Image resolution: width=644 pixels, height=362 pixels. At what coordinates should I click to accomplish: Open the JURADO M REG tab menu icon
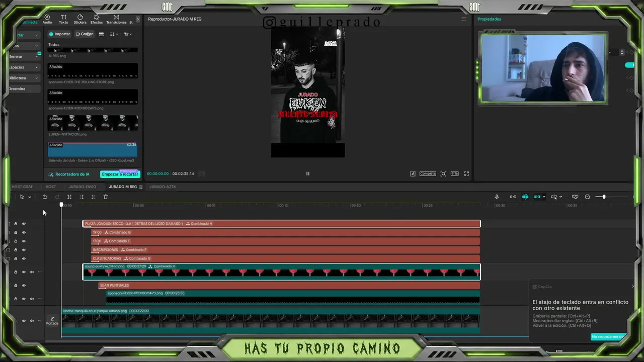[141, 187]
